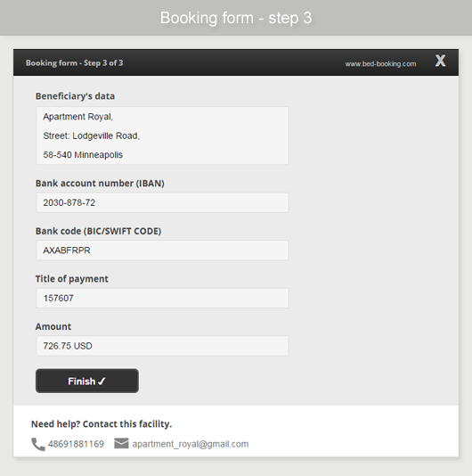This screenshot has width=472, height=476.
Task: Click the "Beneficiary's data" label
Action: coord(75,96)
